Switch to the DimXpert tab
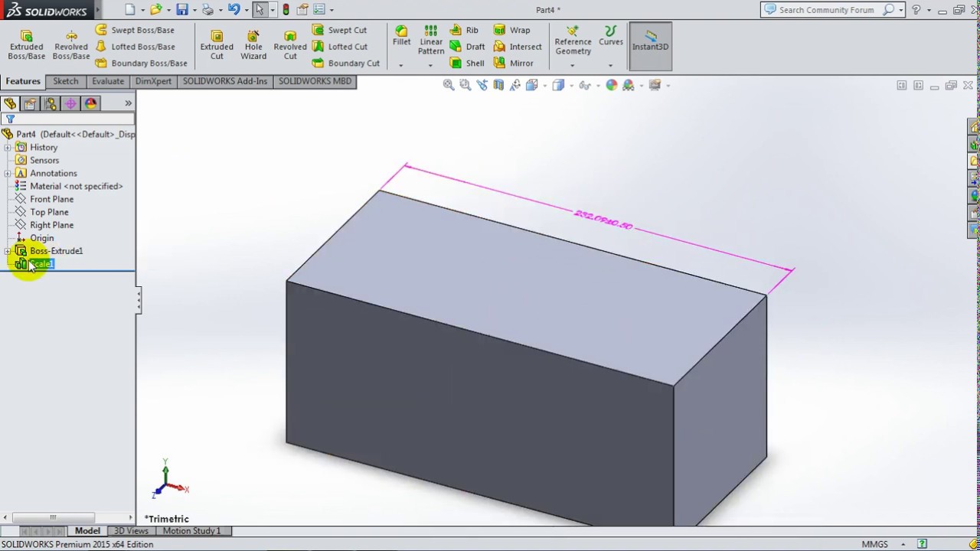980x551 pixels. coord(153,81)
